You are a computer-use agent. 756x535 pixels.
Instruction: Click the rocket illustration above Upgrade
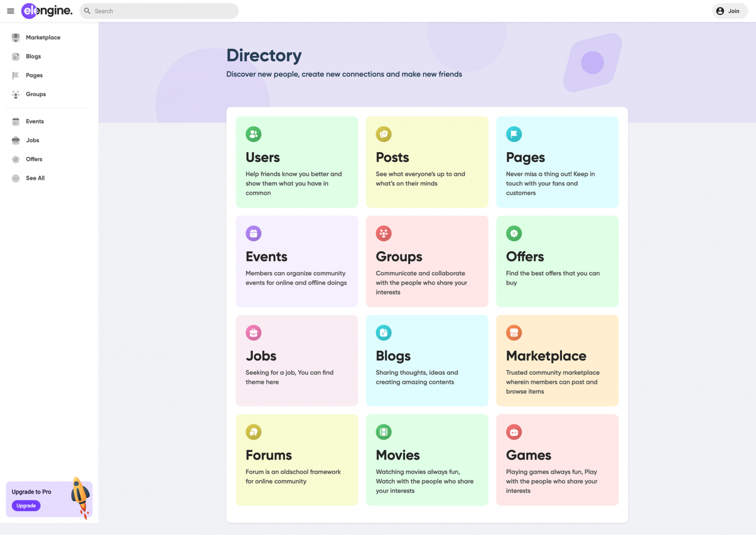coord(79,492)
